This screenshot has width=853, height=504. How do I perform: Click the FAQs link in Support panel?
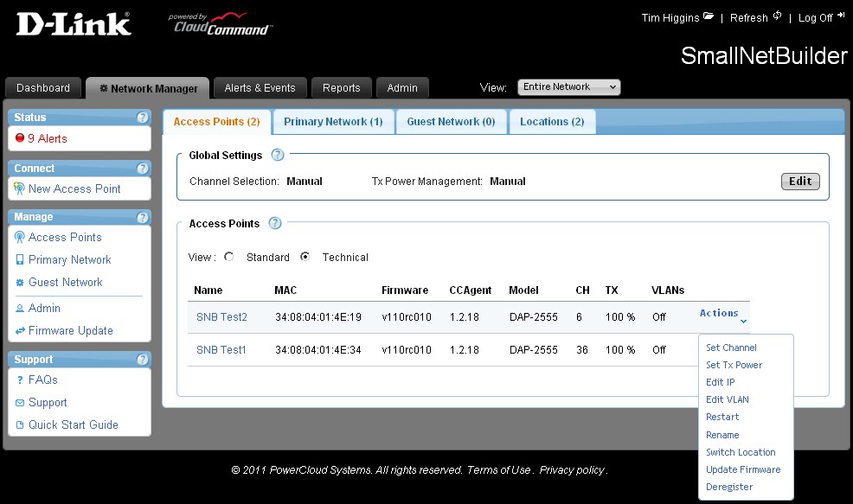43,380
